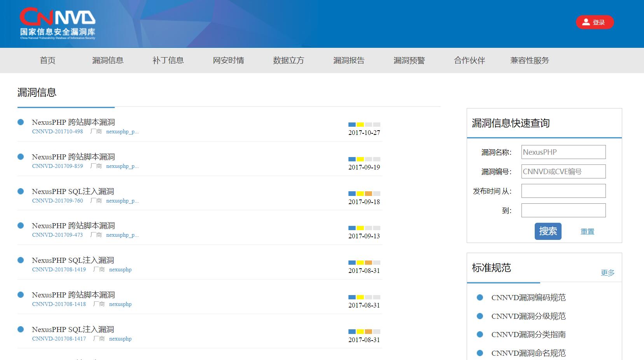Open CNNVD漏洞命名规范
Viewport: 644px width, 360px height.
(528, 353)
